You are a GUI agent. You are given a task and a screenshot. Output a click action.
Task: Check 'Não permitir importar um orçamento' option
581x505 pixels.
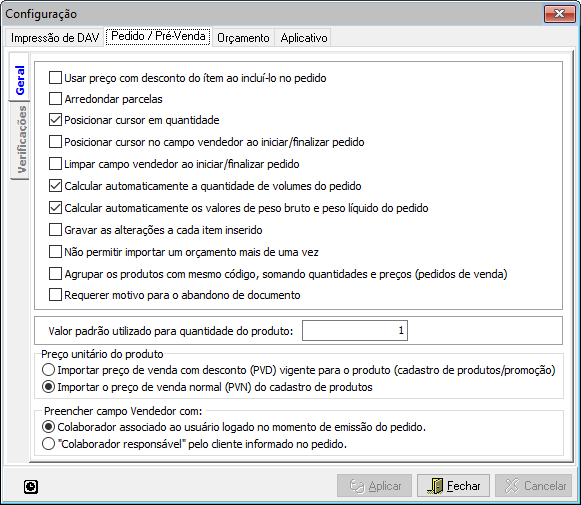pos(55,252)
